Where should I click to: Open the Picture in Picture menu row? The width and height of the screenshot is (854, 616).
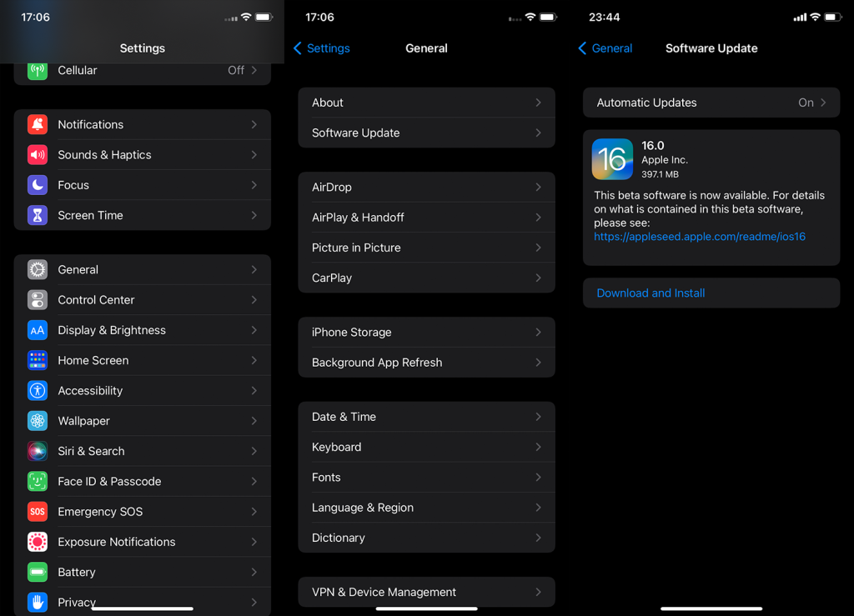pyautogui.click(x=426, y=248)
